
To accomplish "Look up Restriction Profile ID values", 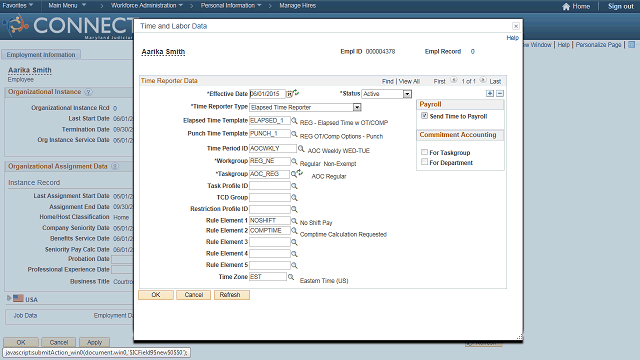I will (294, 209).
